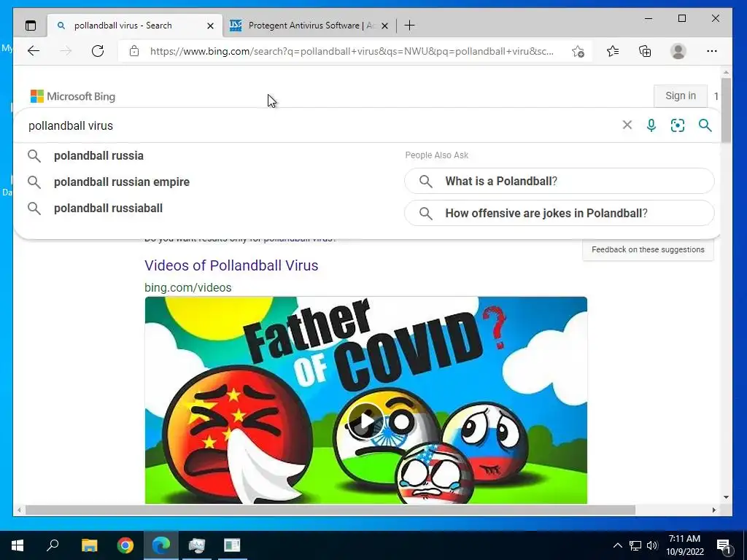Open Collections panel
747x560 pixels.
tap(645, 51)
